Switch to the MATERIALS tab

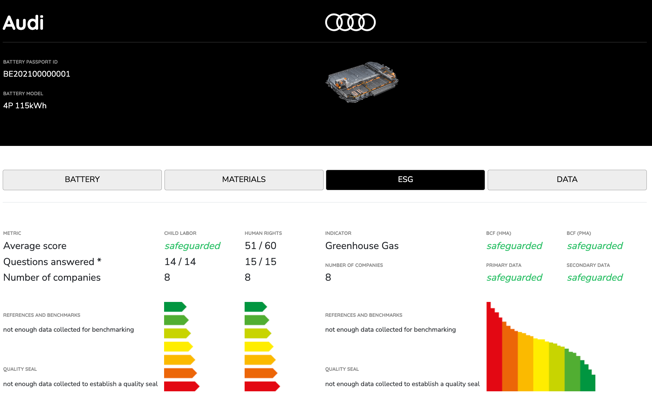(x=244, y=180)
